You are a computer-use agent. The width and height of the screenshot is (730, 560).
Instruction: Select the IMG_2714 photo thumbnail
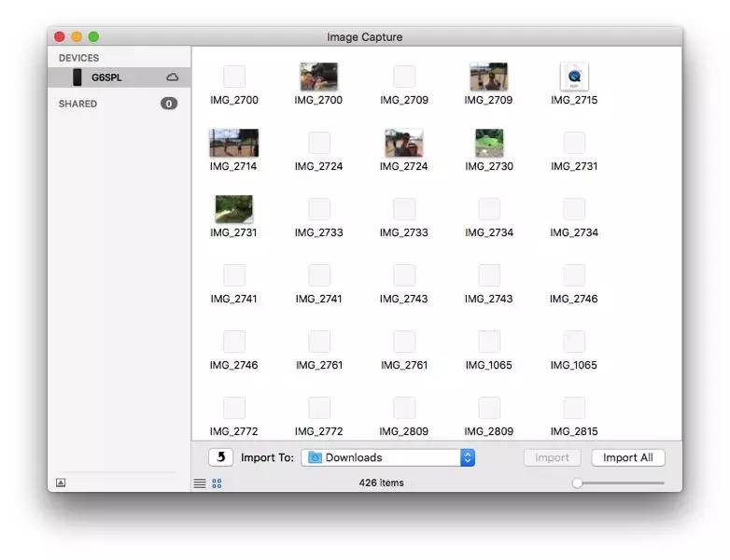pos(233,143)
